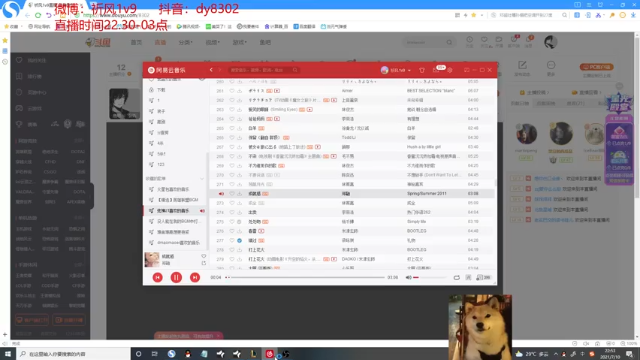Skip to previous track
The image size is (640, 360).
click(158, 278)
